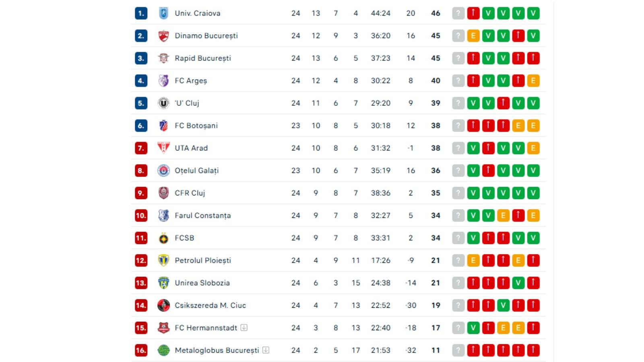Click the CFR Cluj team badge

[164, 193]
